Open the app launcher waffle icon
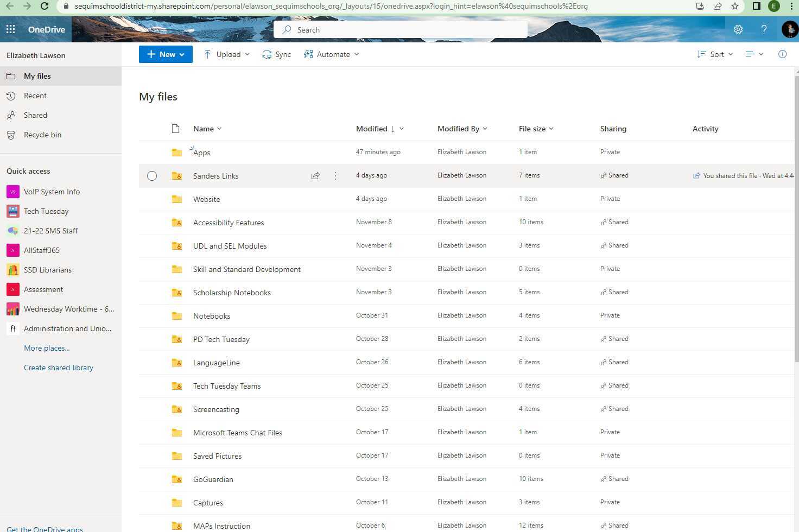Screen dimensions: 799x532 [11, 29]
